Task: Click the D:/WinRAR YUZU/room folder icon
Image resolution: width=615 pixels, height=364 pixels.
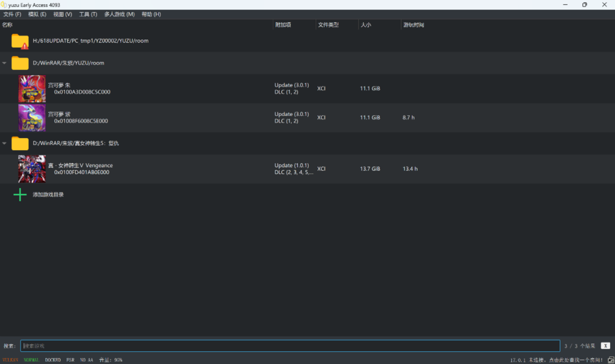Action: tap(20, 63)
